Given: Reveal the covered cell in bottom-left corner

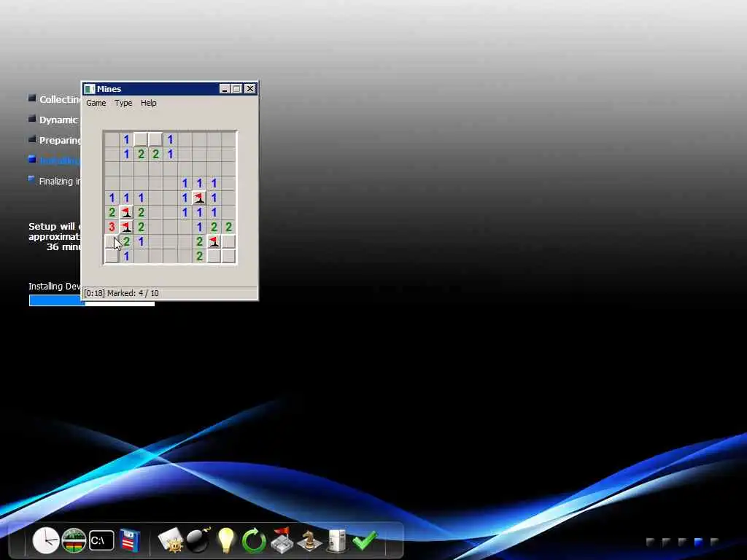Looking at the screenshot, I should pyautogui.click(x=112, y=256).
